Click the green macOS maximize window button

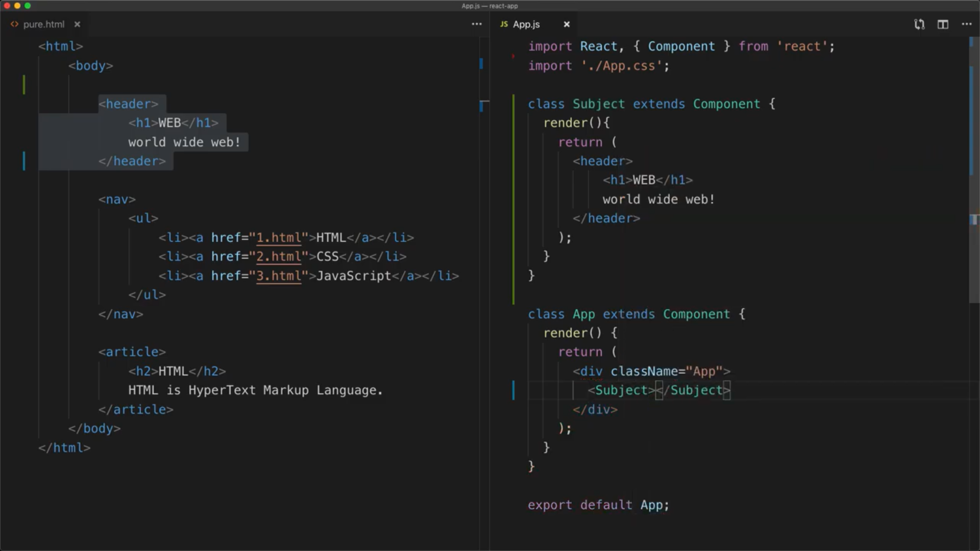click(28, 6)
